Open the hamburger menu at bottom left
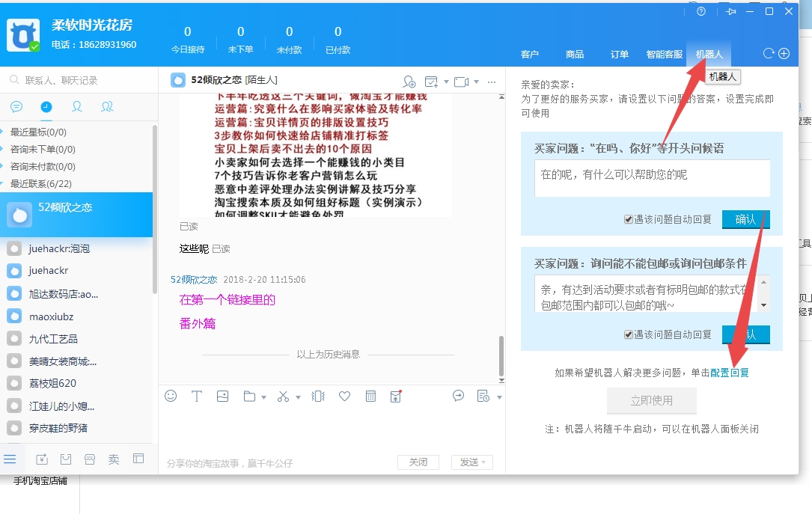 tap(10, 459)
